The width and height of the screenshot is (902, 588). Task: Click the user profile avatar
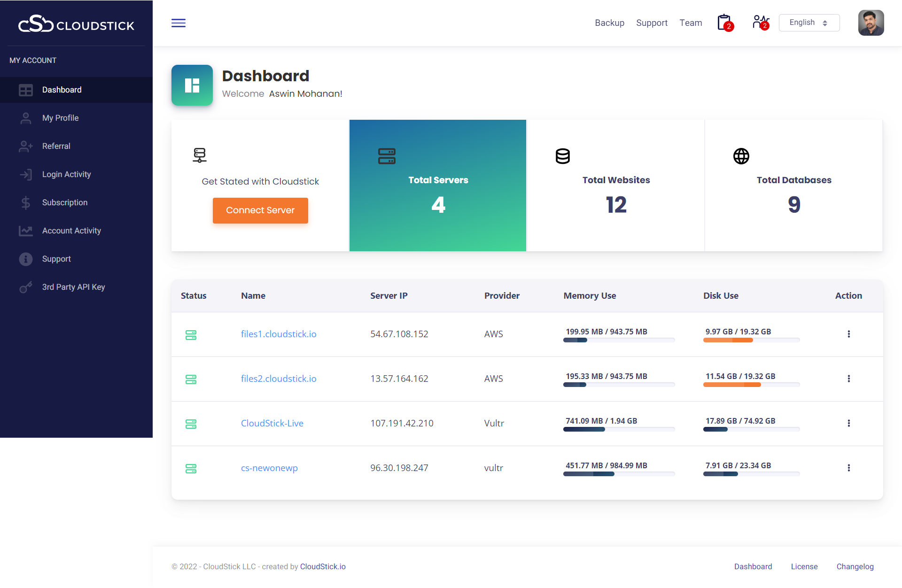coord(871,23)
